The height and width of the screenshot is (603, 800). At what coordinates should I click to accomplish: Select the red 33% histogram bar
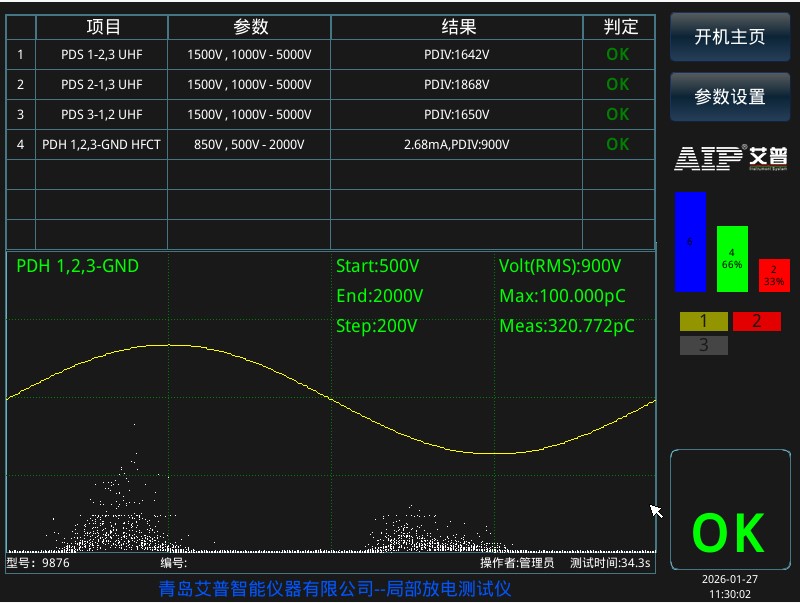[x=774, y=275]
